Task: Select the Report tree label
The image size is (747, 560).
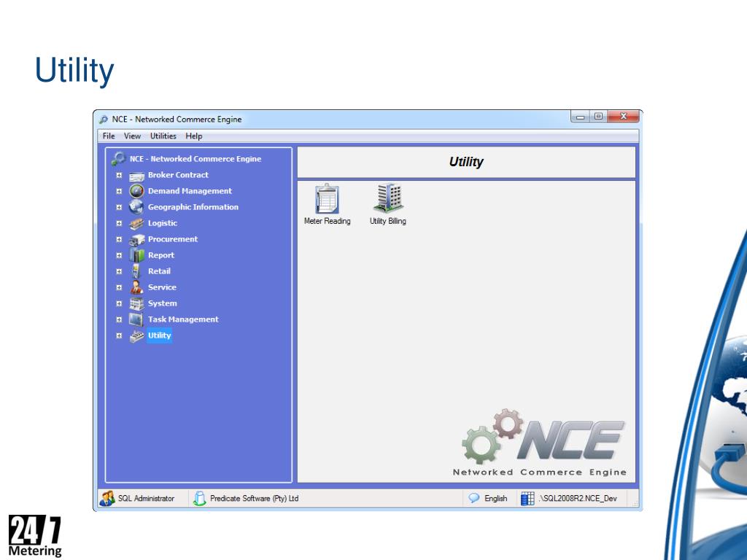Action: coord(161,255)
